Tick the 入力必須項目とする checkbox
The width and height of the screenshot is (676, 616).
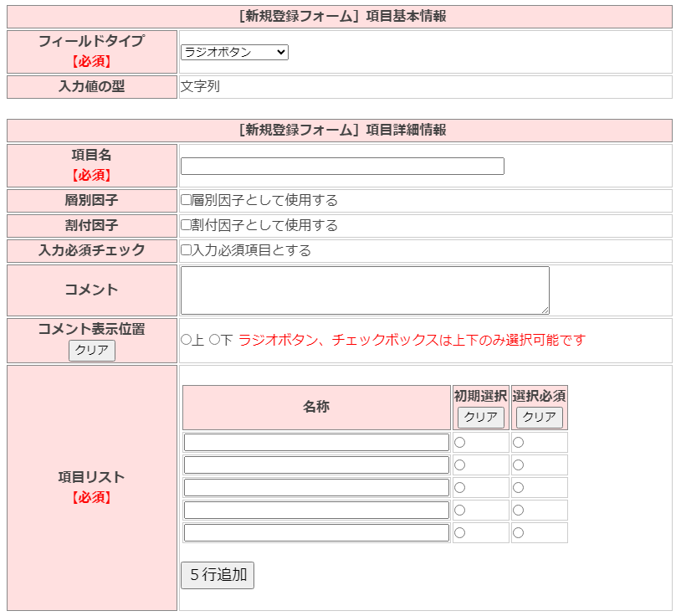click(x=187, y=250)
